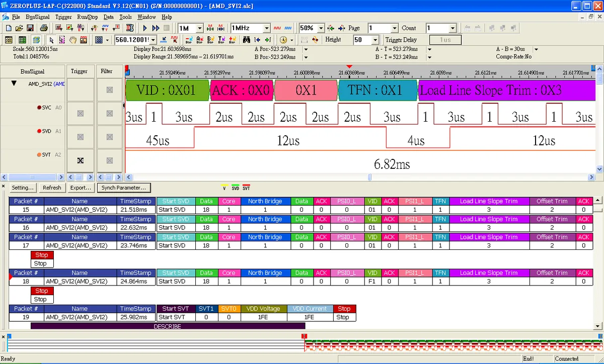Open the Page number dropdown

coord(395,29)
